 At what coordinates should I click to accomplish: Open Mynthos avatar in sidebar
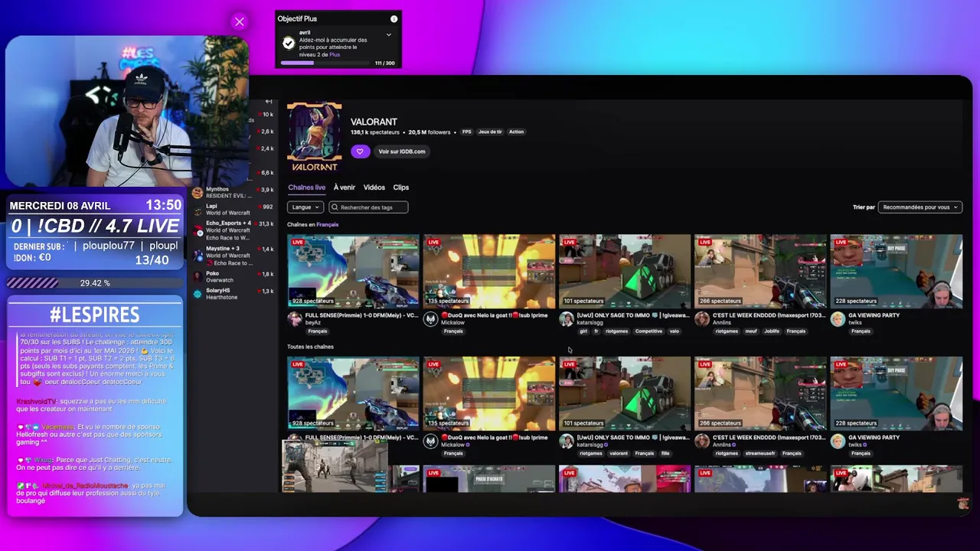click(198, 192)
